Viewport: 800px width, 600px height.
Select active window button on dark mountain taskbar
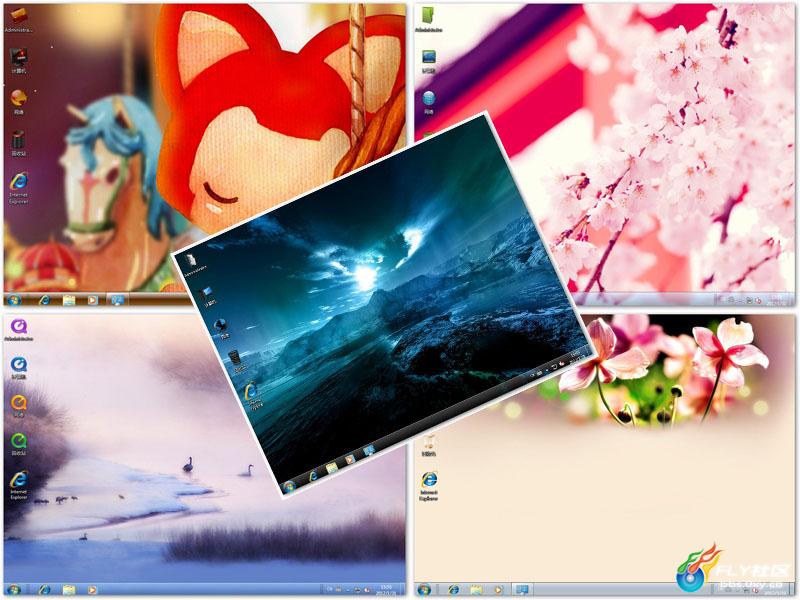coord(368,451)
